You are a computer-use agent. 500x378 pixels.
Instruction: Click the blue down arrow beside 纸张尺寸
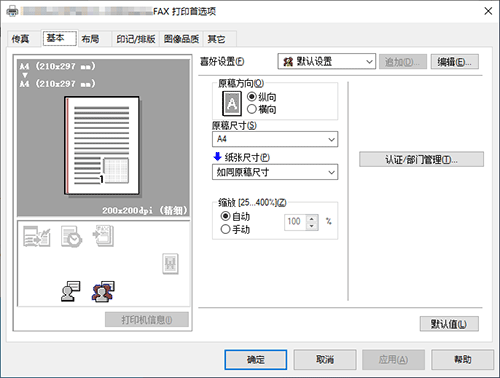coord(217,156)
